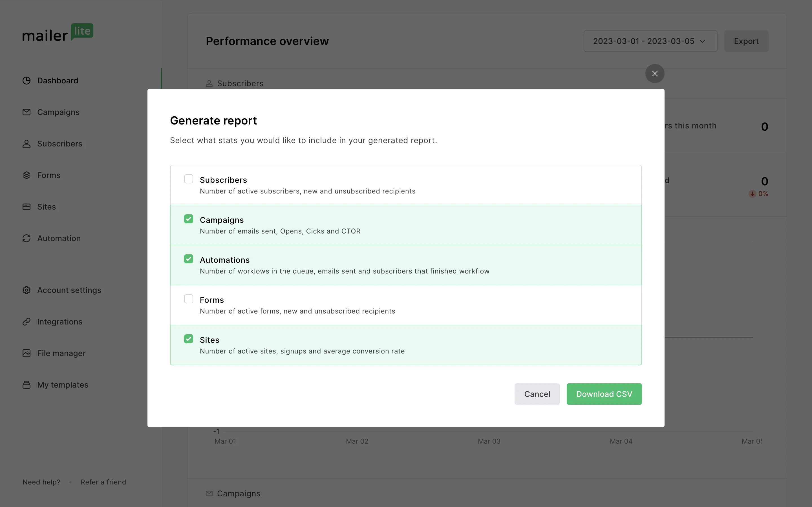812x507 pixels.
Task: Enable the Subscribers checkbox in report options
Action: coord(189,179)
